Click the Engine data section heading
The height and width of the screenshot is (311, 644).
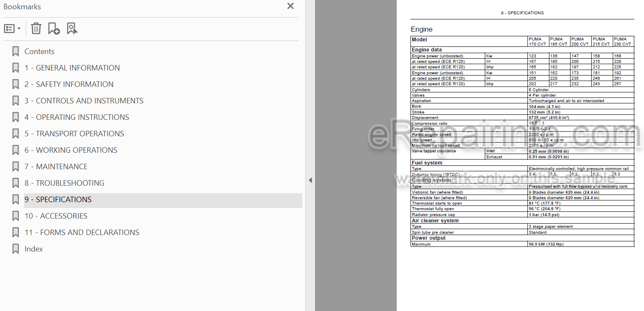427,50
